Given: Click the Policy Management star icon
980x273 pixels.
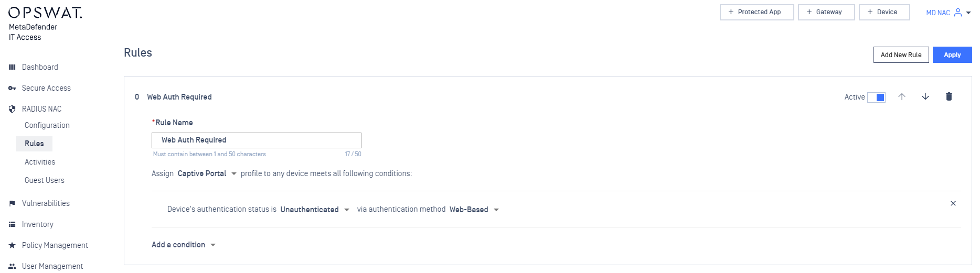Looking at the screenshot, I should pyautogui.click(x=12, y=245).
